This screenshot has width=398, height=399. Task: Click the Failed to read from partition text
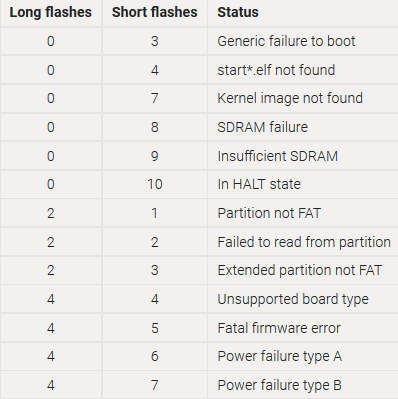click(304, 242)
